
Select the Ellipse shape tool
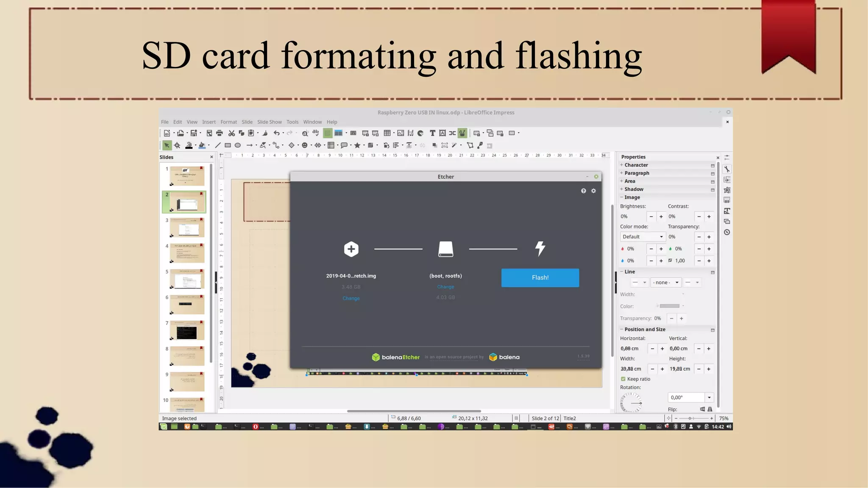pos(238,145)
